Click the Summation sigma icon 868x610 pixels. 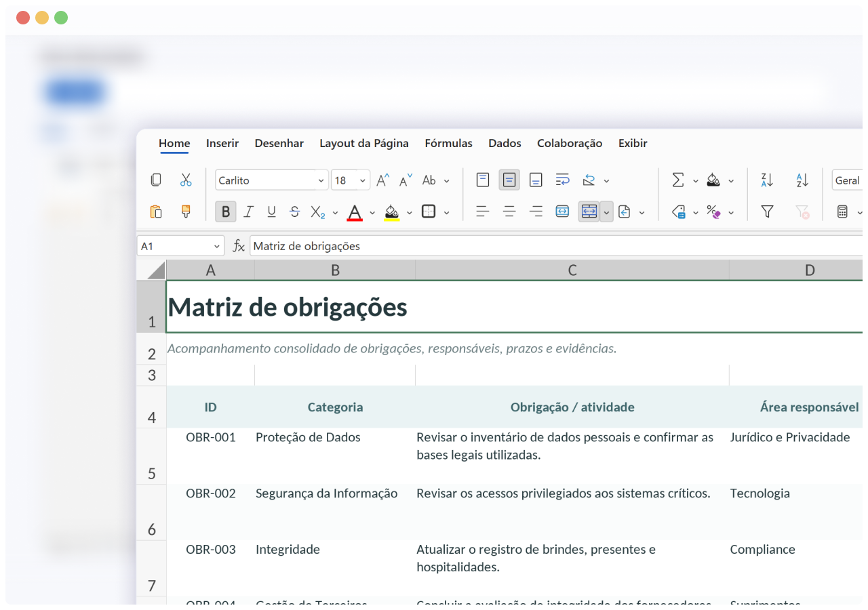(x=677, y=180)
